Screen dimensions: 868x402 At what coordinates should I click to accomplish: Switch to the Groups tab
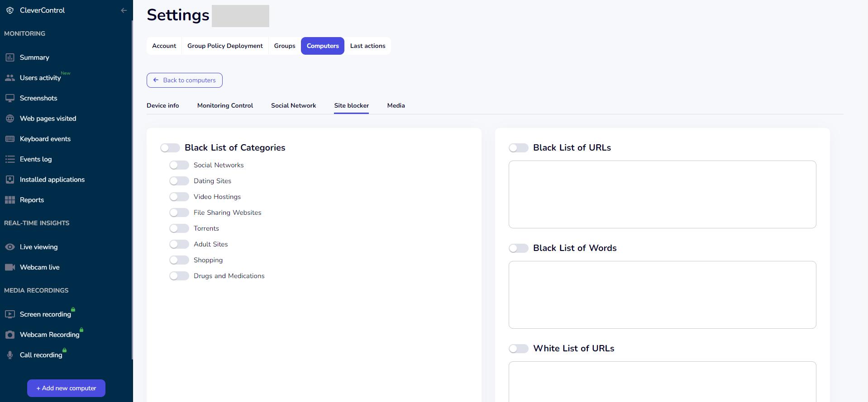click(285, 46)
